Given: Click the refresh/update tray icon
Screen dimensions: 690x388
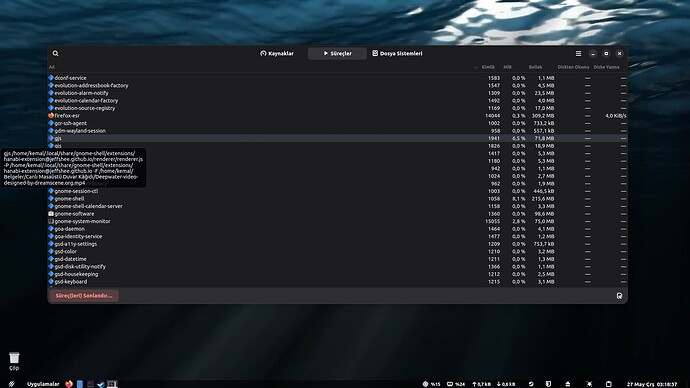Looking at the screenshot, I should click(x=531, y=384).
